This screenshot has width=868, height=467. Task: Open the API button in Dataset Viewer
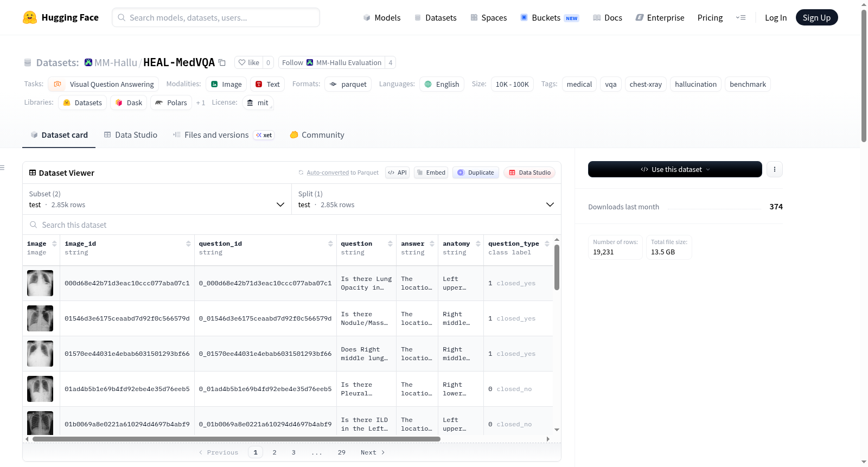[397, 172]
